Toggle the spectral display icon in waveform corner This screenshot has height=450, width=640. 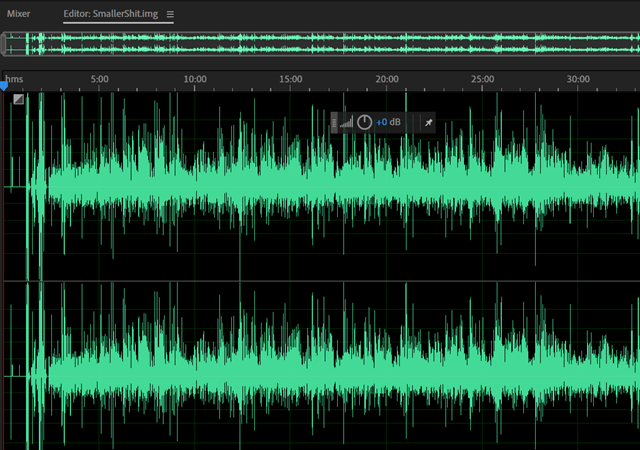coord(18,99)
